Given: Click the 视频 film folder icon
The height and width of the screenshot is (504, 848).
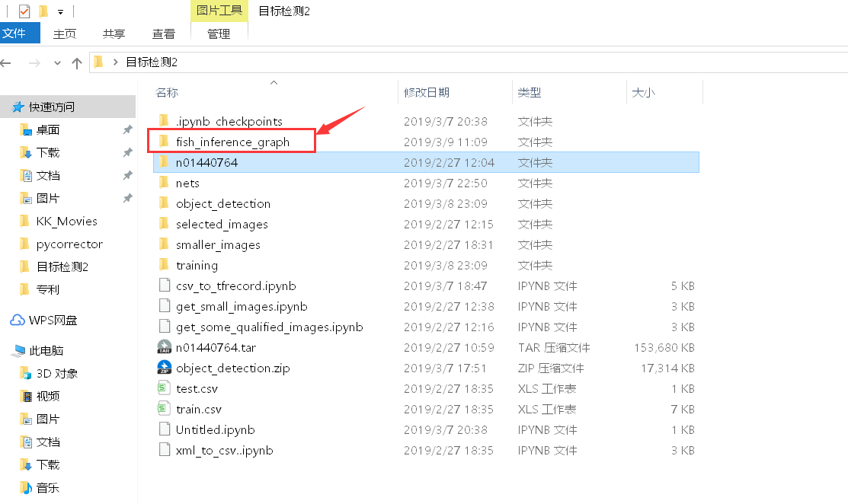Looking at the screenshot, I should click(26, 397).
